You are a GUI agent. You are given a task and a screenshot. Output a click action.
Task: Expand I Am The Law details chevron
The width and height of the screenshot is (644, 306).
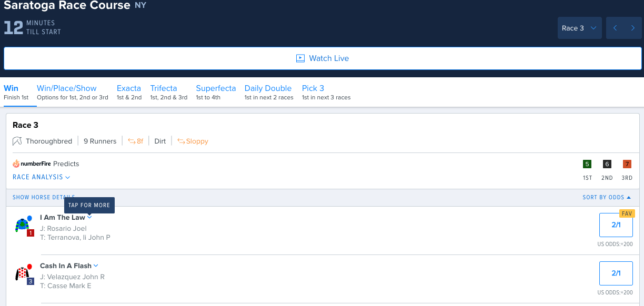pos(89,217)
